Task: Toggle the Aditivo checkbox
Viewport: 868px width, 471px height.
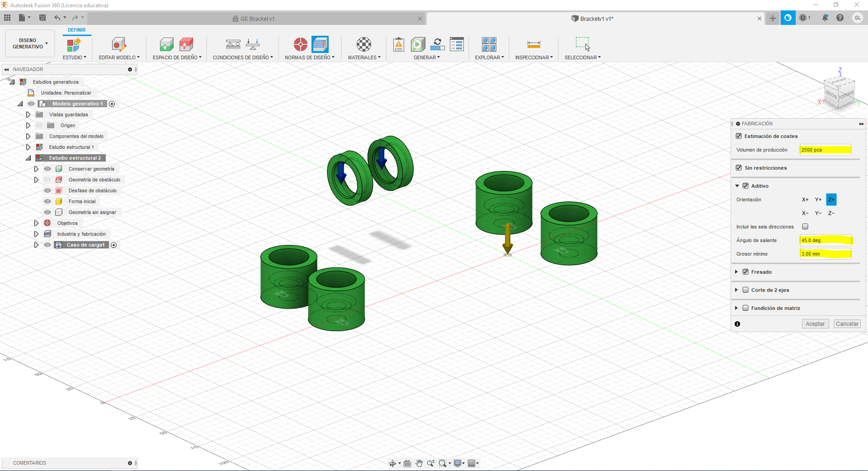Action: [745, 186]
